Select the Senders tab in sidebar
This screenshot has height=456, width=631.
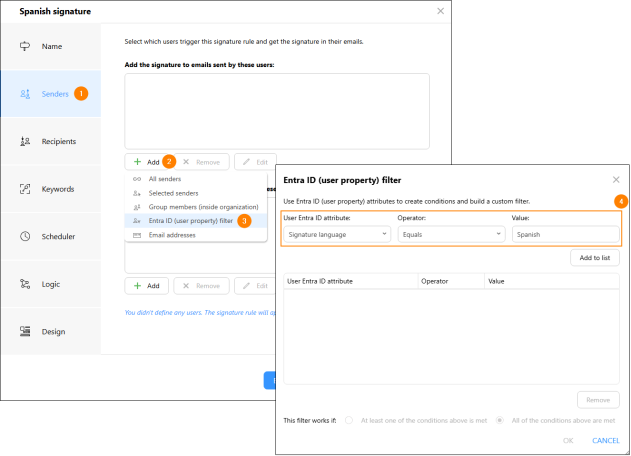(x=51, y=94)
